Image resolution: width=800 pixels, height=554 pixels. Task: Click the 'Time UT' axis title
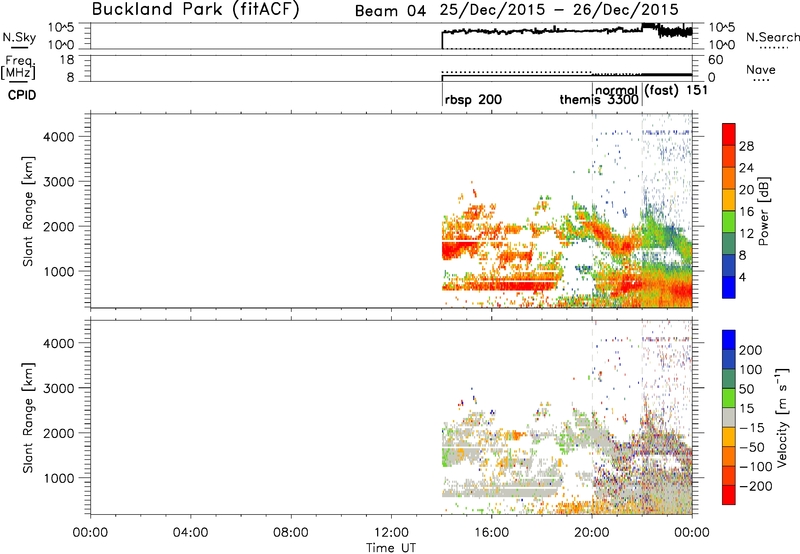click(x=391, y=548)
